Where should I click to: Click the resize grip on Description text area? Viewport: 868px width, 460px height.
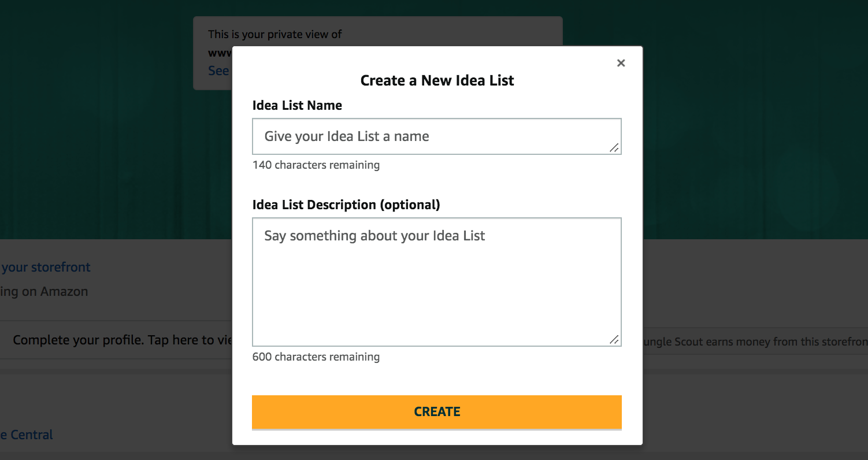coord(614,340)
